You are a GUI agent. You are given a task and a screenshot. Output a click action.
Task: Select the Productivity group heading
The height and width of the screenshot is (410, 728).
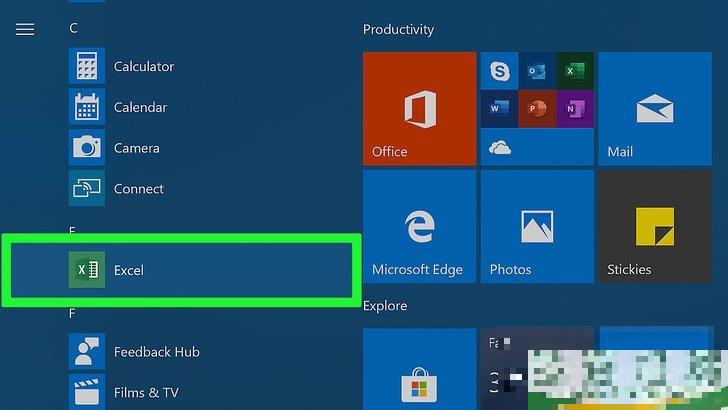(398, 30)
